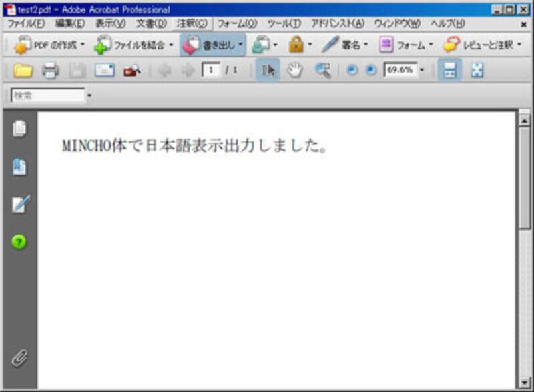
Task: Expand the PDF の作成 dropdown arrow
Action: tap(82, 45)
